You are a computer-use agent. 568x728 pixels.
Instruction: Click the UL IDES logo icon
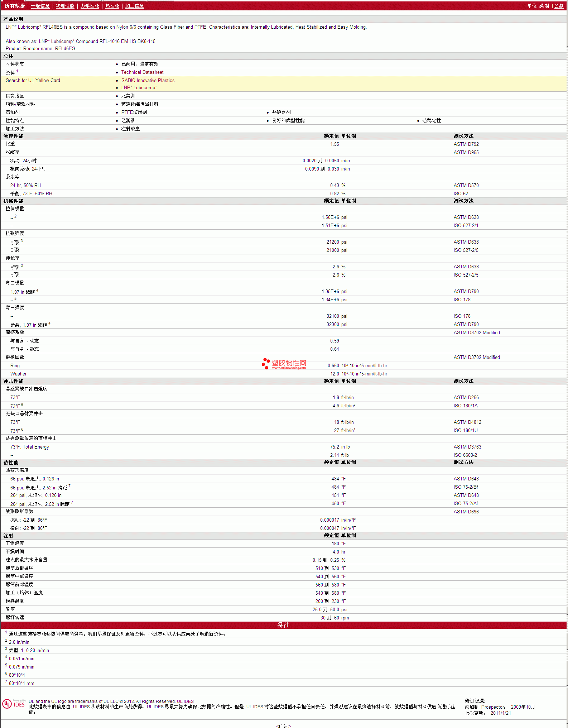click(14, 704)
